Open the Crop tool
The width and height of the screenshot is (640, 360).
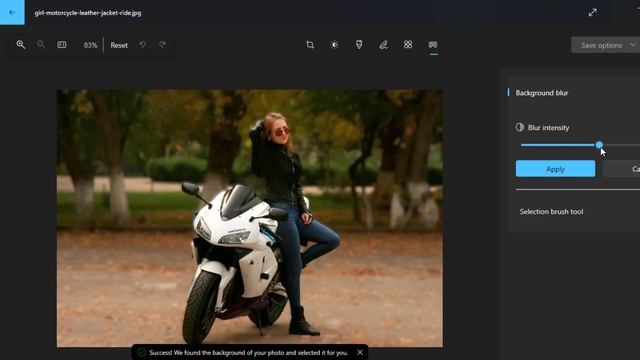(310, 44)
